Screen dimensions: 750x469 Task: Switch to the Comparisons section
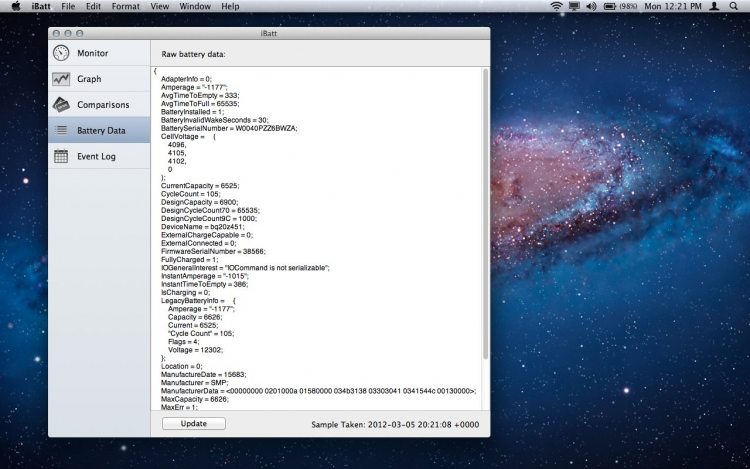[99, 105]
